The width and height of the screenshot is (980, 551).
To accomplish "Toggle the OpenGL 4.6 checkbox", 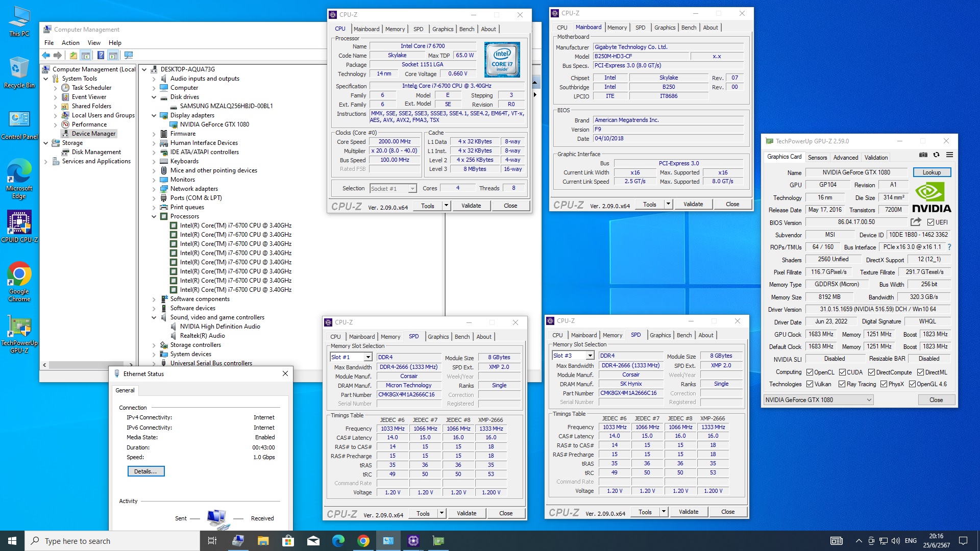I will point(912,384).
